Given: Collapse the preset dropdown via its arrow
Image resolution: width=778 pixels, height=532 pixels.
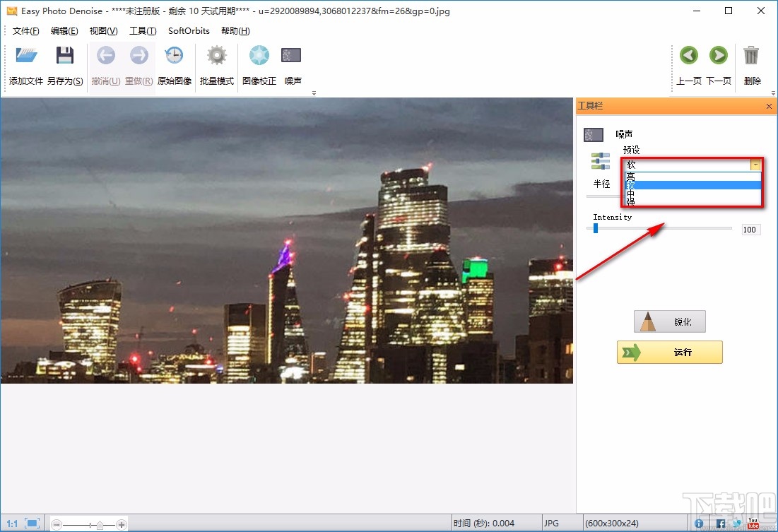Looking at the screenshot, I should pyautogui.click(x=755, y=165).
